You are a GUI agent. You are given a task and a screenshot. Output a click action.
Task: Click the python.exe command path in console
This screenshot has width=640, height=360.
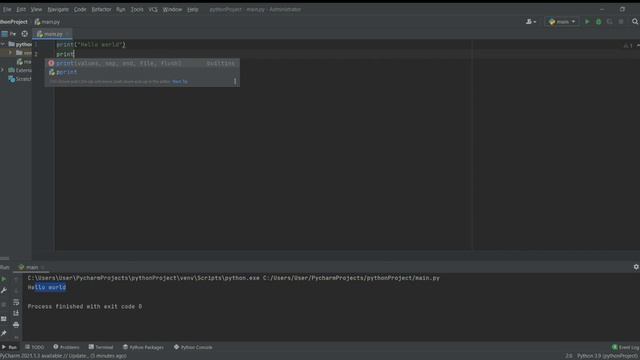pyautogui.click(x=144, y=278)
